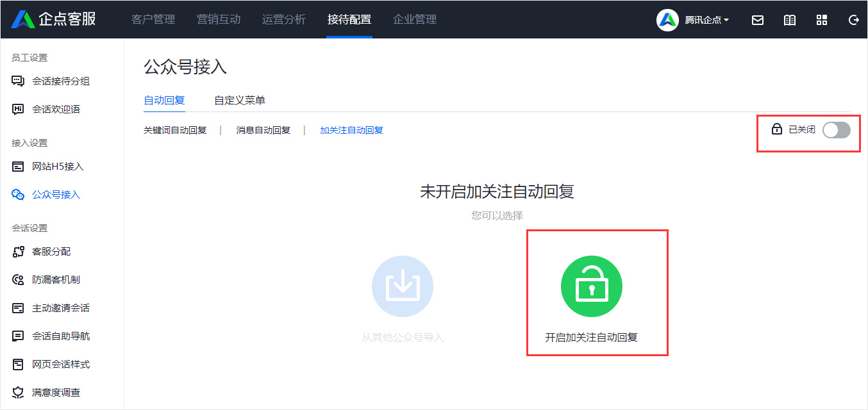Viewport: 868px width, 410px height.
Task: Switch to the 自定义菜单 tab
Action: pos(240,100)
